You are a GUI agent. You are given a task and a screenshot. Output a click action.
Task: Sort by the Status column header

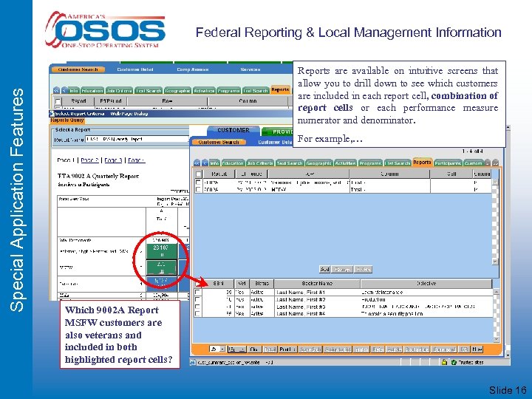tap(262, 283)
